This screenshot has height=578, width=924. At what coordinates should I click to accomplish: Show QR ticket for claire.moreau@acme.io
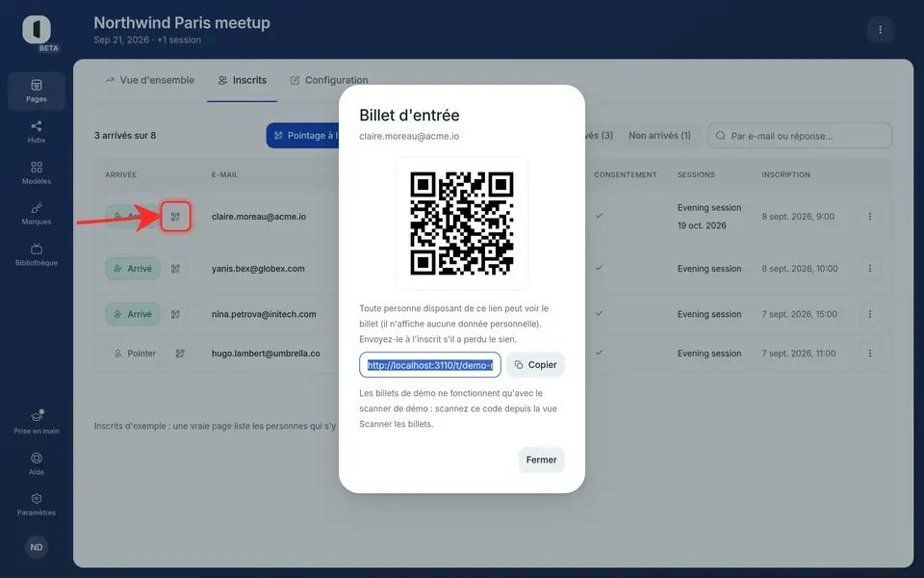click(175, 217)
